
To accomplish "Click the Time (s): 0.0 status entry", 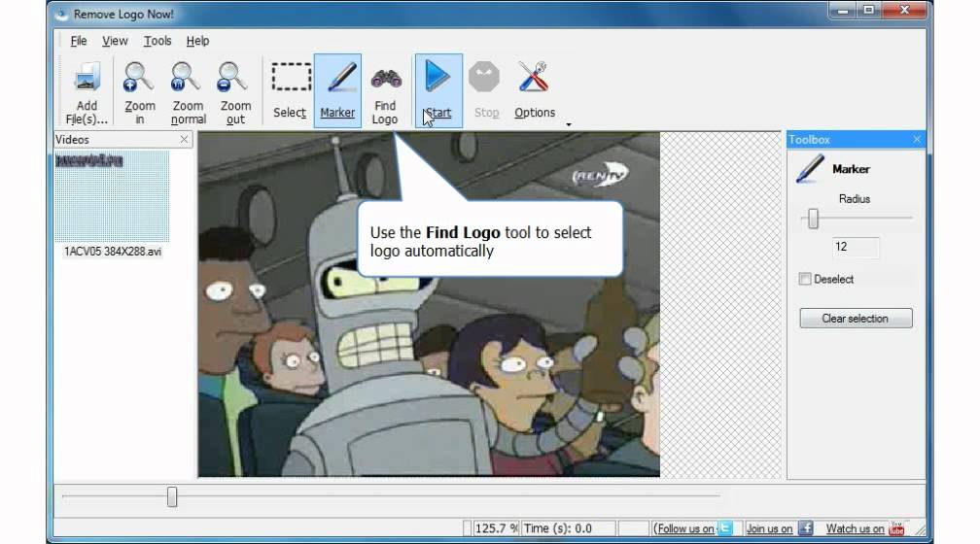I will point(568,528).
